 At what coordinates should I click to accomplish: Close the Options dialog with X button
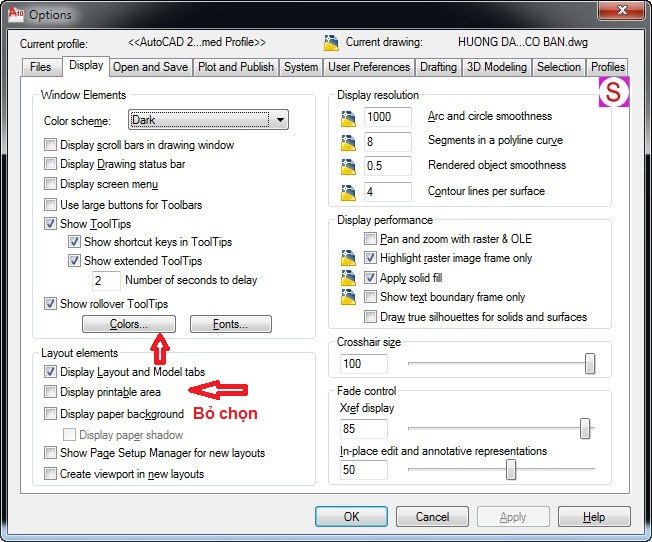(x=622, y=10)
